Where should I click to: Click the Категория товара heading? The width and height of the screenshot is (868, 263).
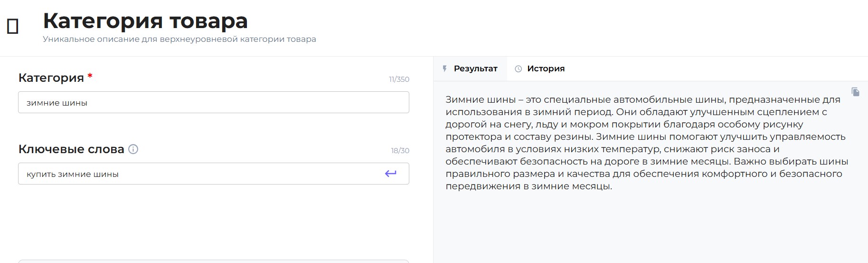coord(145,21)
